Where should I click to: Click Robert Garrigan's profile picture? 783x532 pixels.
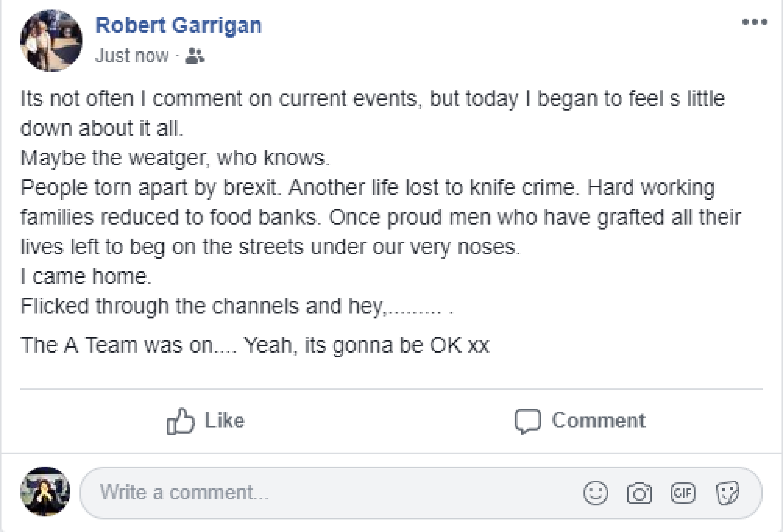click(x=51, y=41)
